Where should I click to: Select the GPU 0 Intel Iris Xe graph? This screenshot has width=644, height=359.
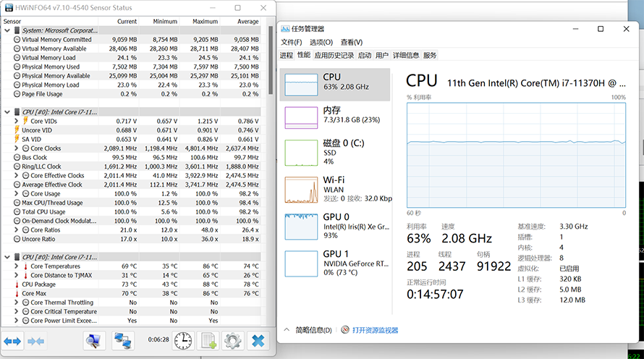tap(301, 227)
